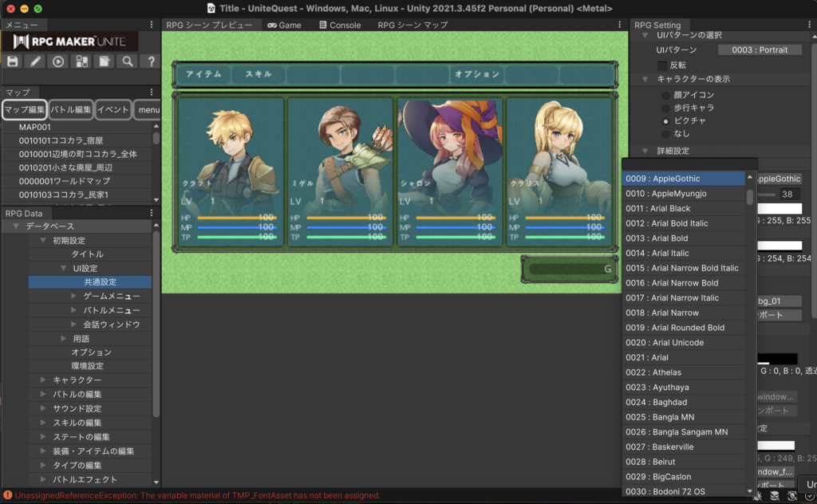Image resolution: width=817 pixels, height=504 pixels.
Task: Click the notepad icon in menu toolbar
Action: tap(105, 61)
